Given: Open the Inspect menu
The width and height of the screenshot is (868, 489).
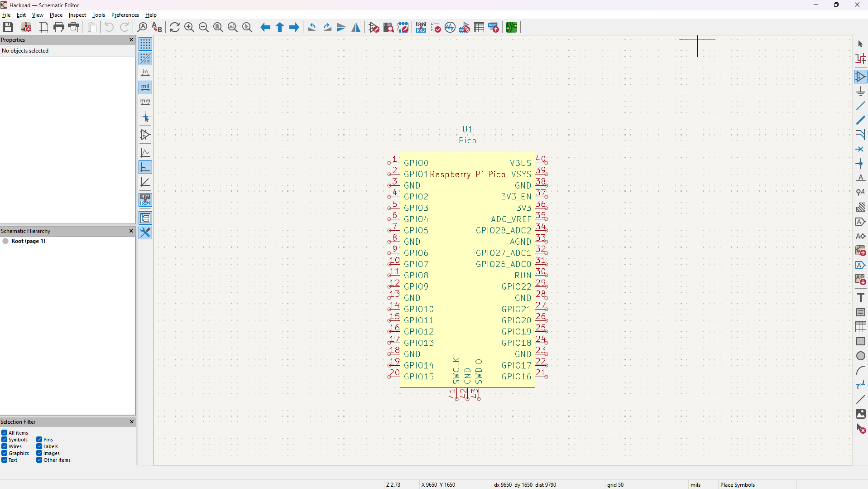Looking at the screenshot, I should (x=77, y=15).
